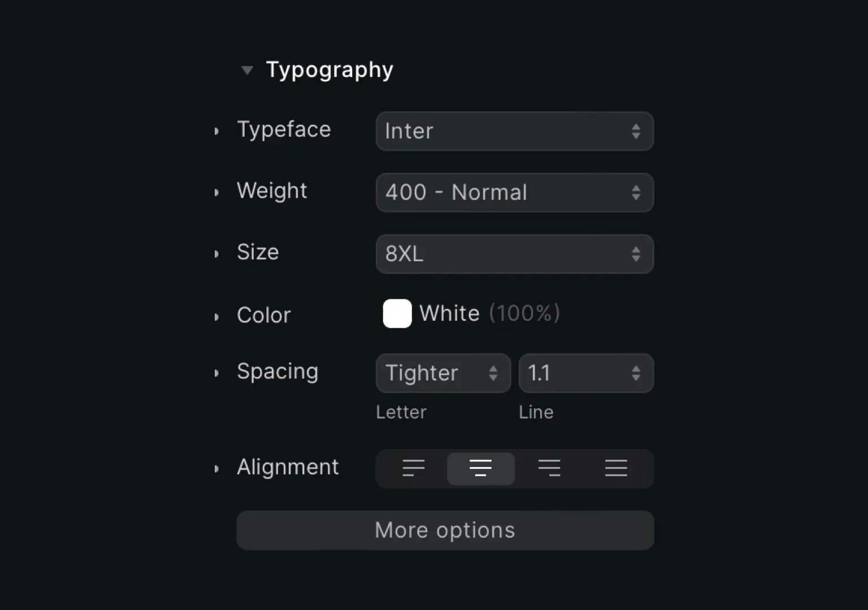Select left text alignment icon

pyautogui.click(x=413, y=468)
